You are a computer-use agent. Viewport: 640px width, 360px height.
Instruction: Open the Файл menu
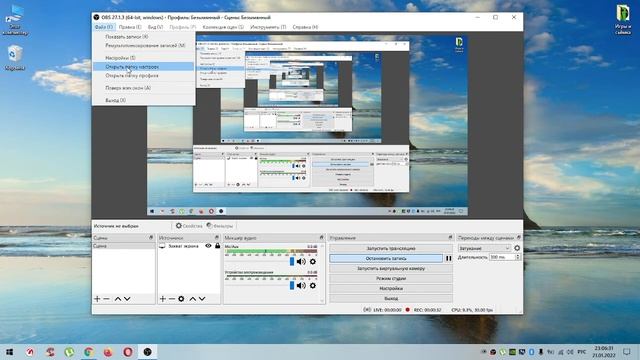pyautogui.click(x=104, y=27)
